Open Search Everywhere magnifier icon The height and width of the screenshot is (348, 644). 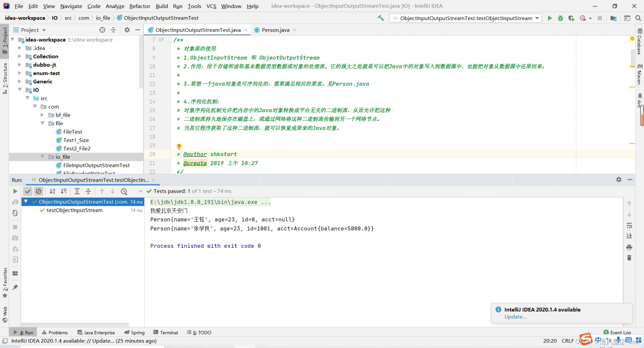coord(637,18)
